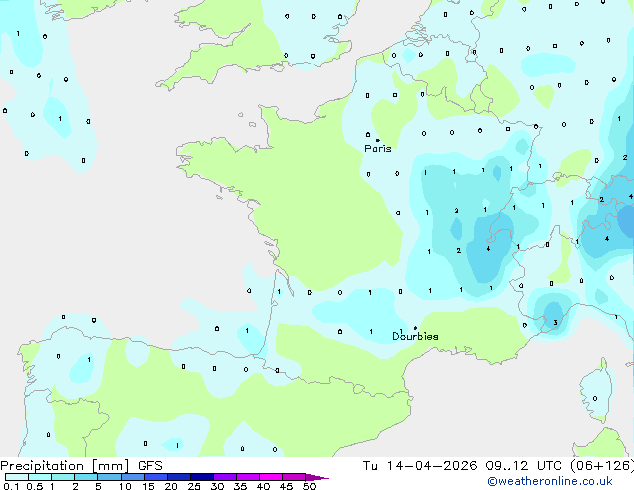Select the Dourbies location dot marker
Screen dimensions: 634x490
(415, 328)
